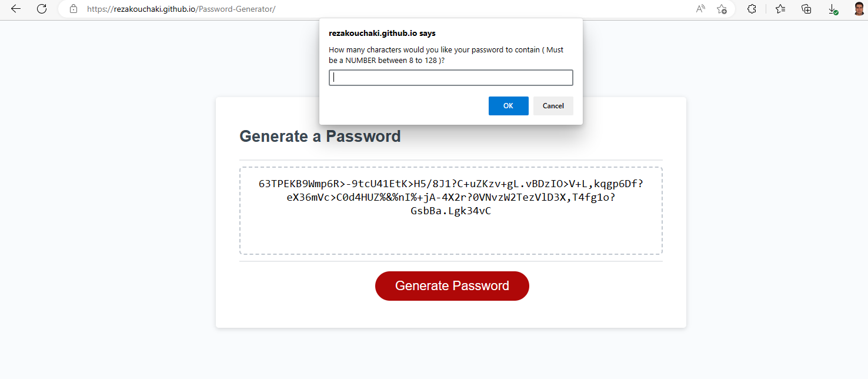Activate Read aloud in the toolbar
Image resolution: width=868 pixels, height=379 pixels.
click(700, 9)
